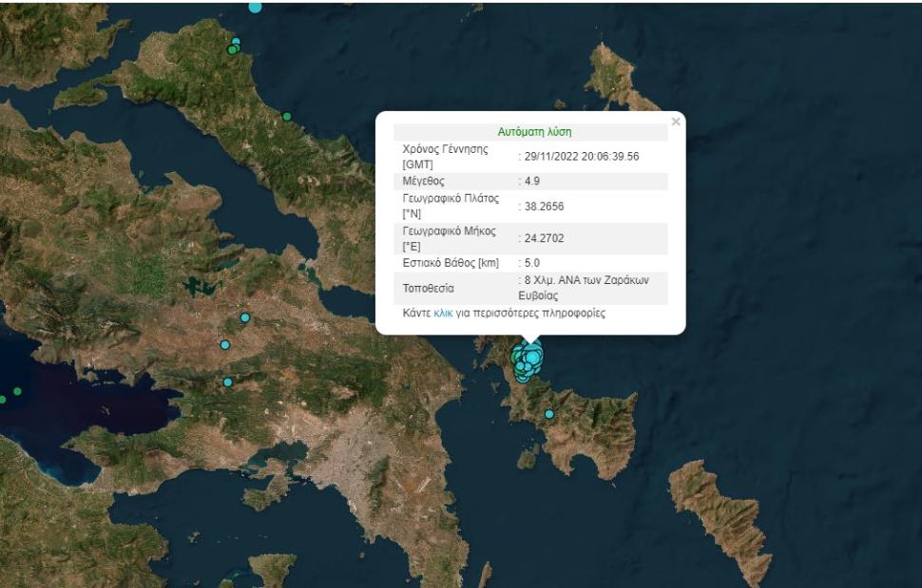Select the northernmost of three mainland cyan markers
The image size is (922, 588).
tap(245, 317)
